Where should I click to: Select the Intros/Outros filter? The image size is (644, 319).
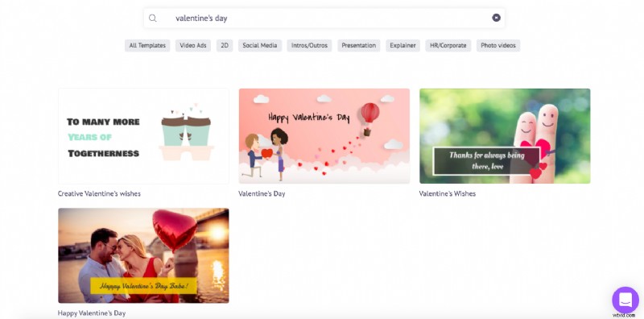coord(309,46)
